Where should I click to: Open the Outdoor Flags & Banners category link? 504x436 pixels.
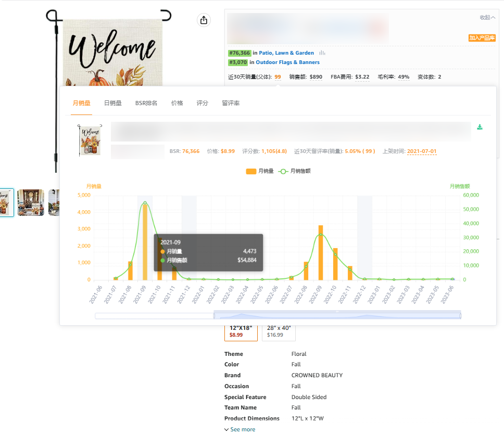[x=288, y=62]
